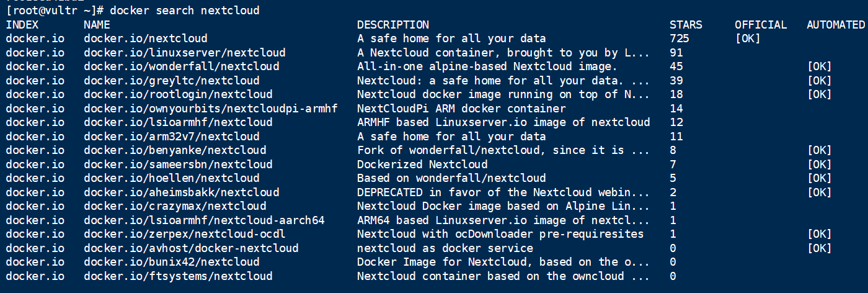Click the NAME column header
Viewport: 868px width, 293px height.
(x=97, y=25)
